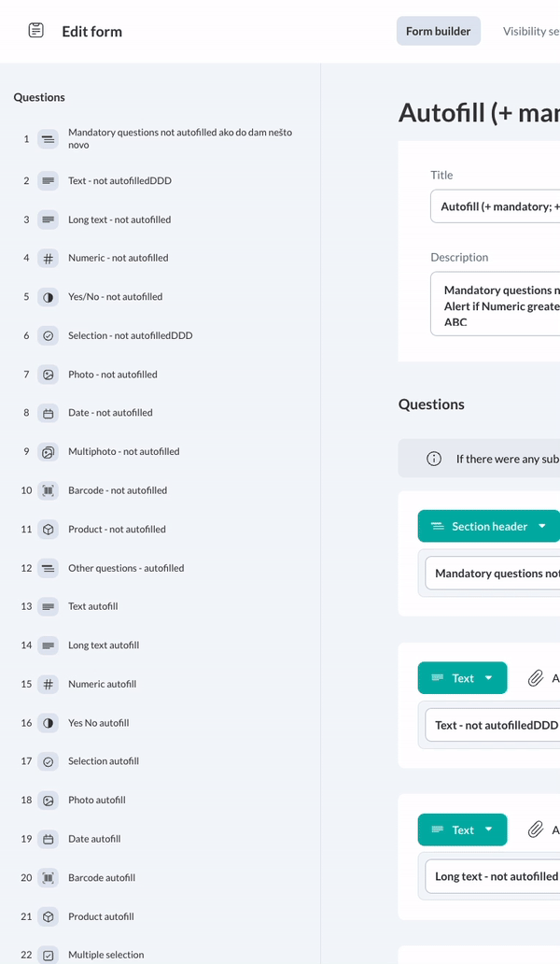The height and width of the screenshot is (964, 560).
Task: Click the paperclip attachment icon beside Text
Action: pyautogui.click(x=538, y=678)
